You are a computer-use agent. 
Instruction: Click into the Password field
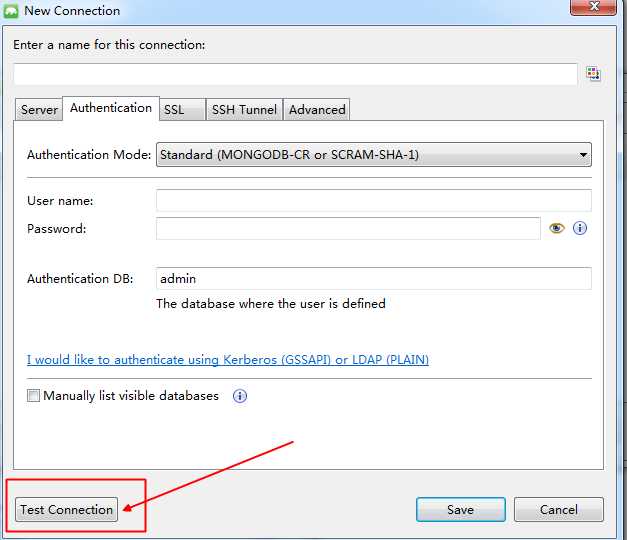[x=348, y=228]
